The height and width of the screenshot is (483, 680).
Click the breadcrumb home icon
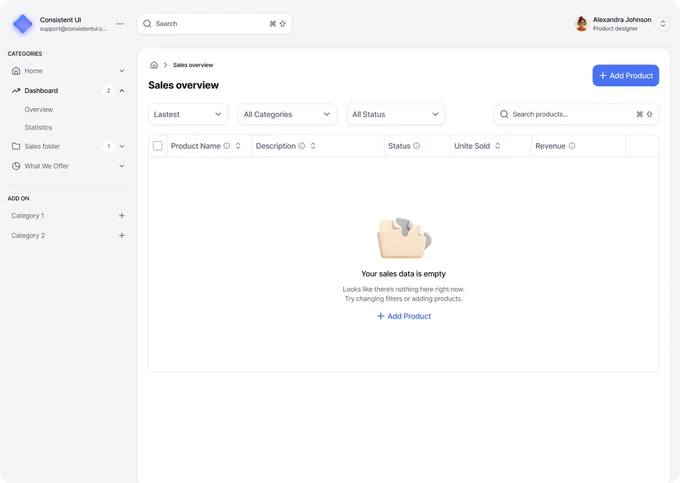[x=154, y=65]
